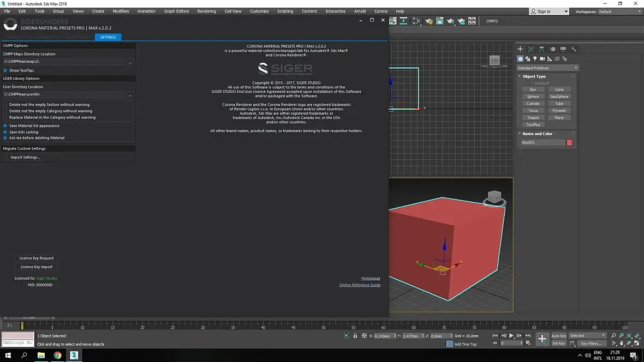644x362 pixels.
Task: Uncheck Ask me before deleting Material
Action: [5, 138]
